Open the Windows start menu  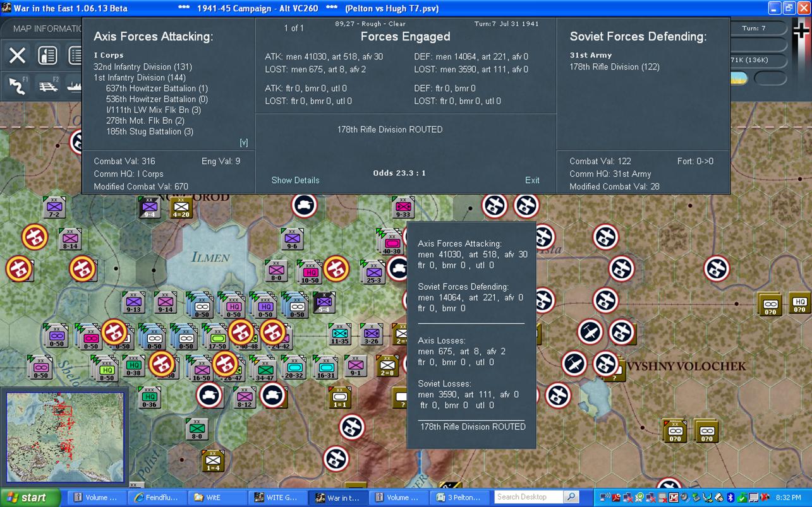click(x=30, y=498)
